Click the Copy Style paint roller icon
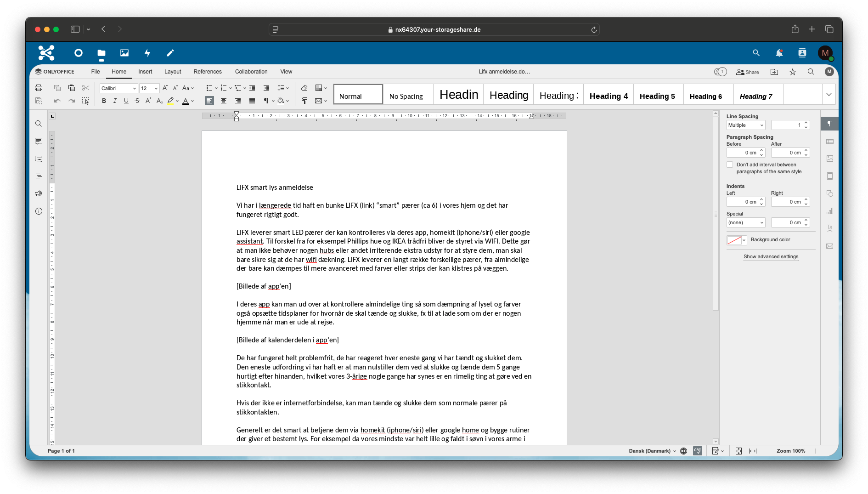868x494 pixels. (304, 101)
